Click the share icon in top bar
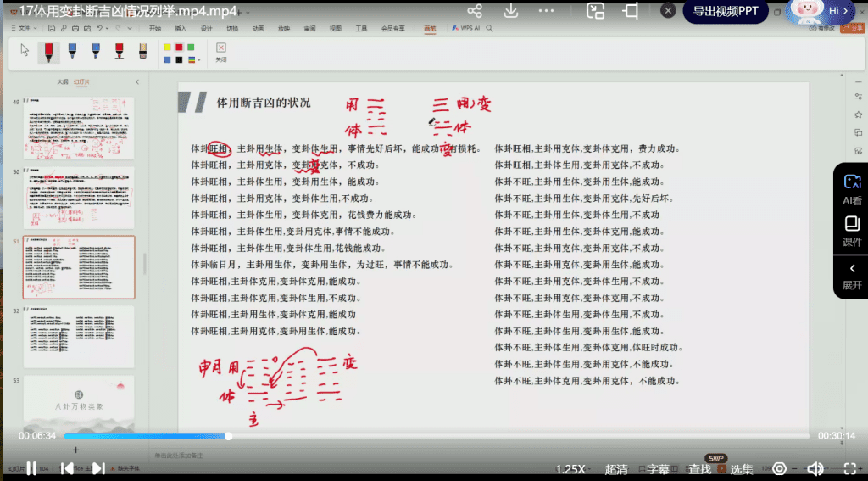 pos(475,11)
